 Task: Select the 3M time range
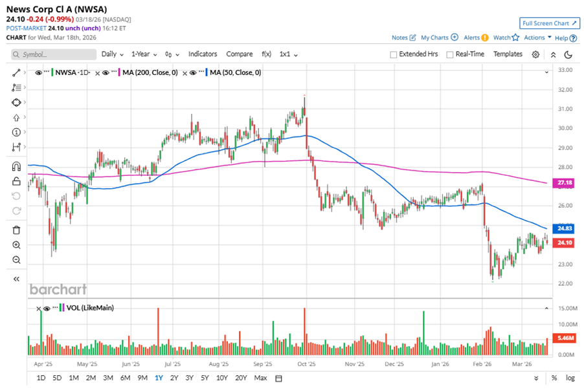click(x=108, y=378)
